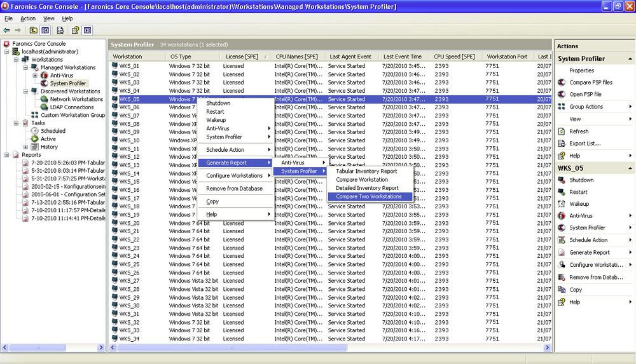Click the Shutdown icon under WKS_05 actions
Image resolution: width=636 pixels, height=364 pixels.
[562, 180]
